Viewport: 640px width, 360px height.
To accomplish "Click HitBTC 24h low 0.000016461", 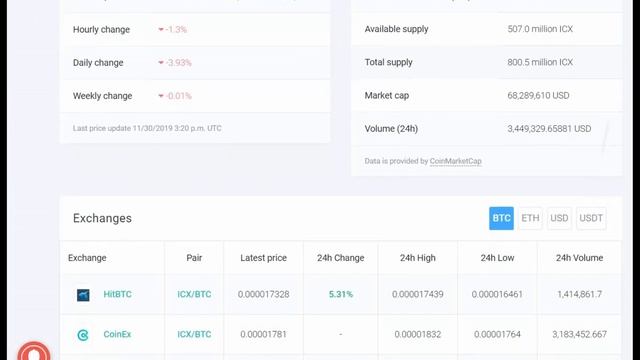I will (497, 294).
